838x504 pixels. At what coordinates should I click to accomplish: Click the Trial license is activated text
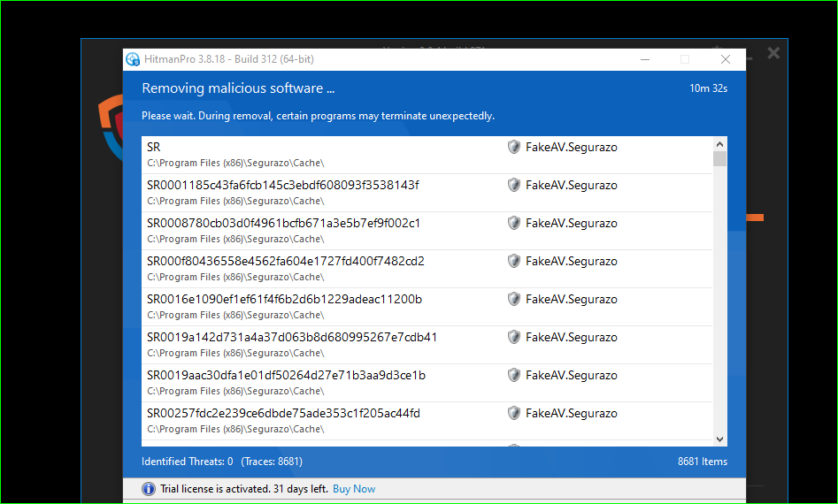[x=244, y=488]
